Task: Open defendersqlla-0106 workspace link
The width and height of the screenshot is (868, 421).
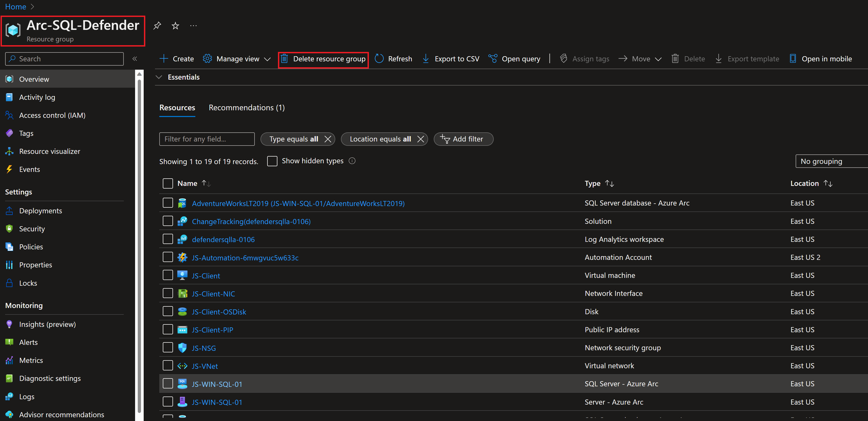Action: (223, 239)
